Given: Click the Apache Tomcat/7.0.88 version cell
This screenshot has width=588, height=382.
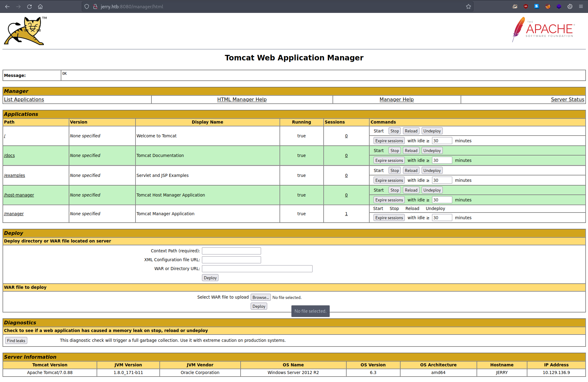Looking at the screenshot, I should tap(50, 372).
